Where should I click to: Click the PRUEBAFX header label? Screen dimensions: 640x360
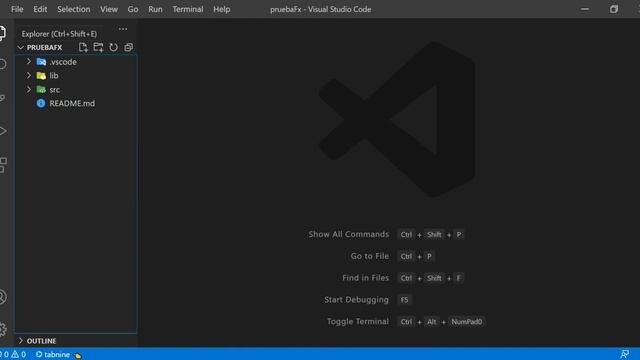click(44, 47)
